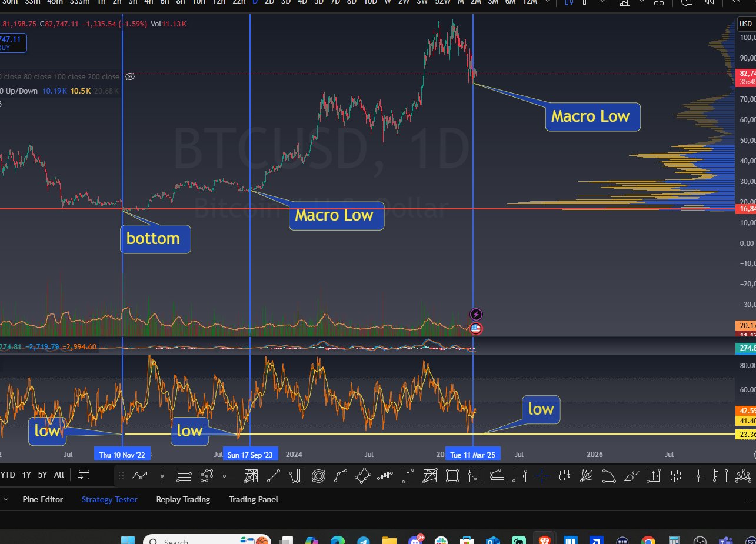756x544 pixels.
Task: Click the red 16,84 price label
Action: click(745, 209)
